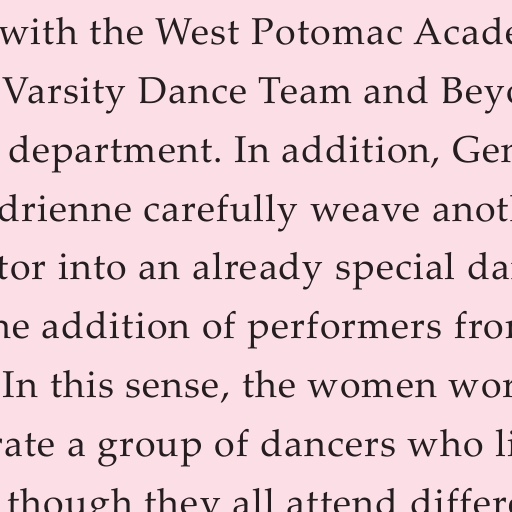Click the word "into" before "an already"
This screenshot has height=512, width=512.
(x=92, y=268)
